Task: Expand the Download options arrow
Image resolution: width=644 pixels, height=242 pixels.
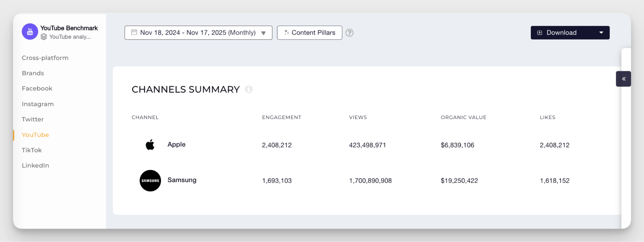Action: [601, 33]
